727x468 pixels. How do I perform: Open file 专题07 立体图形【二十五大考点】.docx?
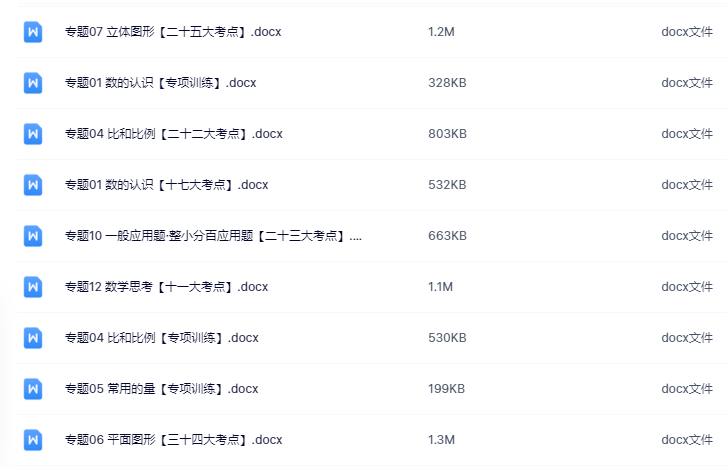[x=173, y=32]
